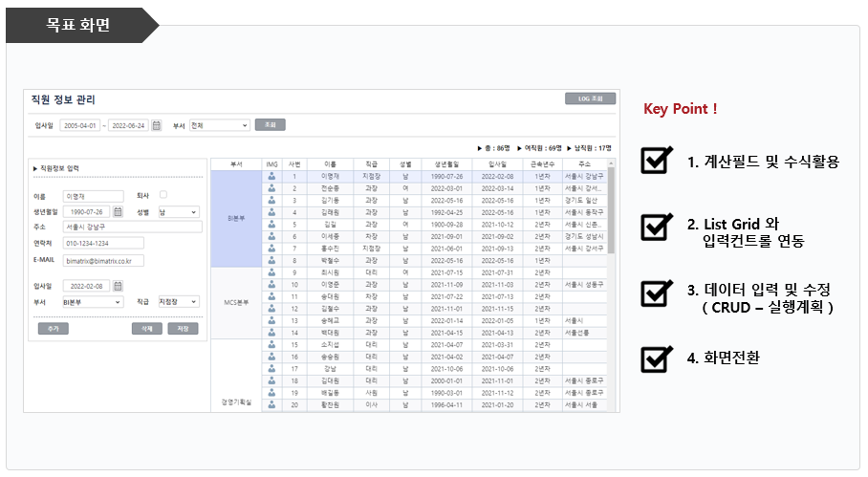This screenshot has width=868, height=477.
Task: Open calendar picker next to birth date field
Action: (x=119, y=211)
